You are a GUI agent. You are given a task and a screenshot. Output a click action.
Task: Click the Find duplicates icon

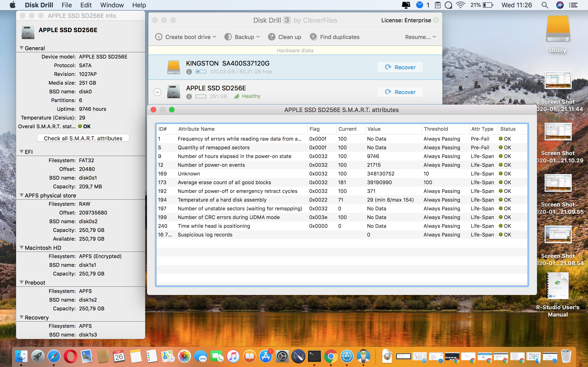314,37
